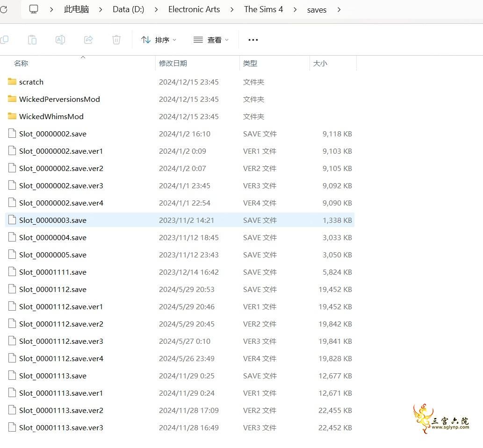The image size is (483, 448).
Task: Click the Paste icon in toolbar
Action: point(32,40)
